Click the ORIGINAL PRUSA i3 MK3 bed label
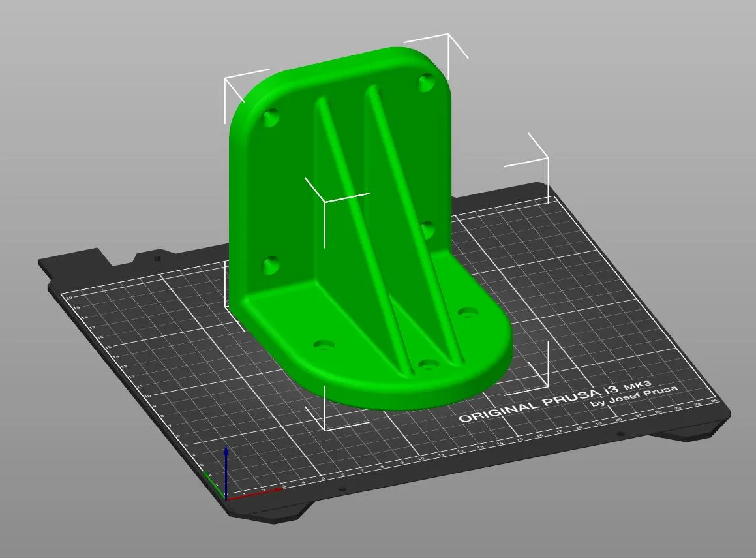Image resolution: width=756 pixels, height=558 pixels. pyautogui.click(x=554, y=401)
